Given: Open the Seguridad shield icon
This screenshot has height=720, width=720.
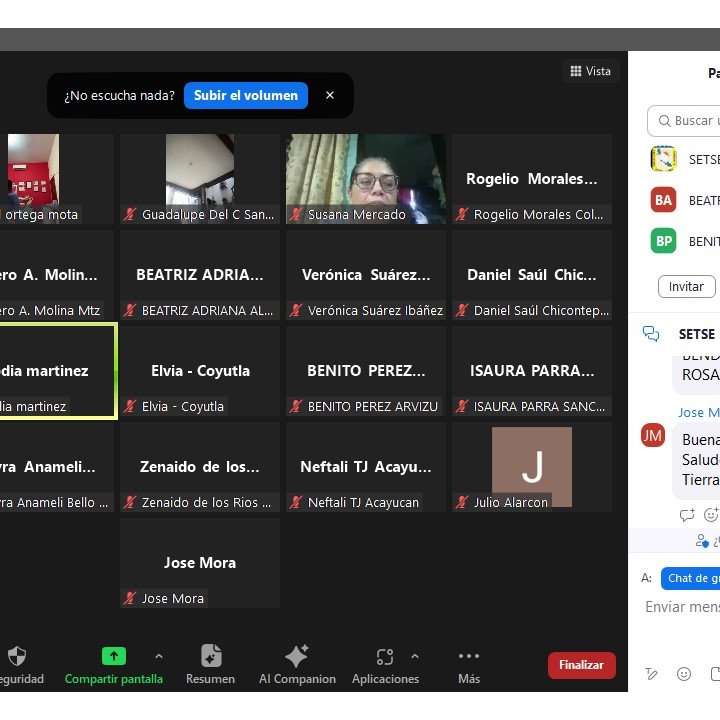Looking at the screenshot, I should [x=16, y=657].
